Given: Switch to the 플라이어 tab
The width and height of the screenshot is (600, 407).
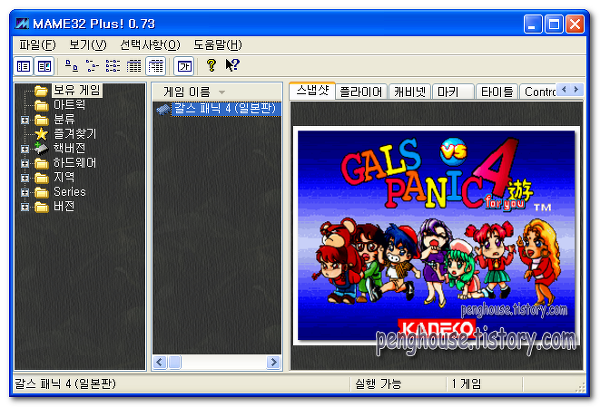Looking at the screenshot, I should [x=361, y=92].
